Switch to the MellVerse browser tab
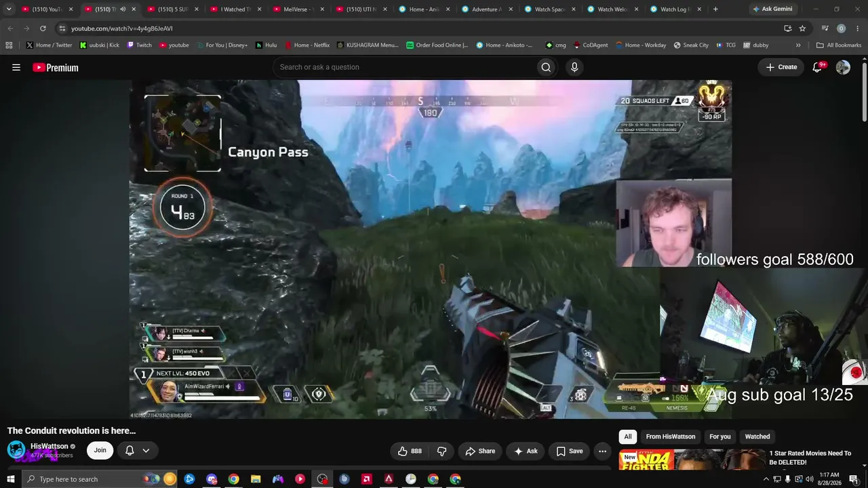This screenshot has width=868, height=488. click(297, 9)
